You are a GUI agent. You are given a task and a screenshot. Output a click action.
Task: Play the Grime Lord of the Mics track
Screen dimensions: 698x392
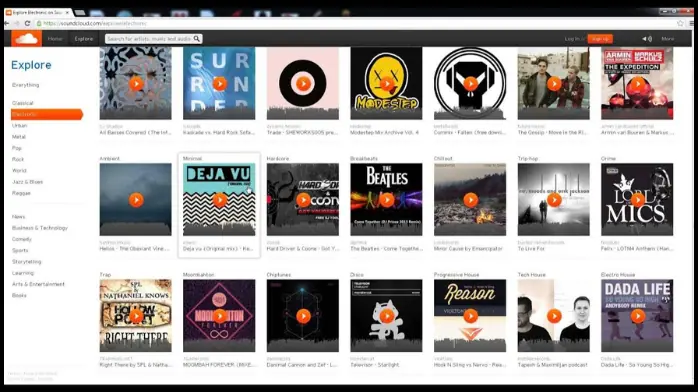(x=637, y=200)
